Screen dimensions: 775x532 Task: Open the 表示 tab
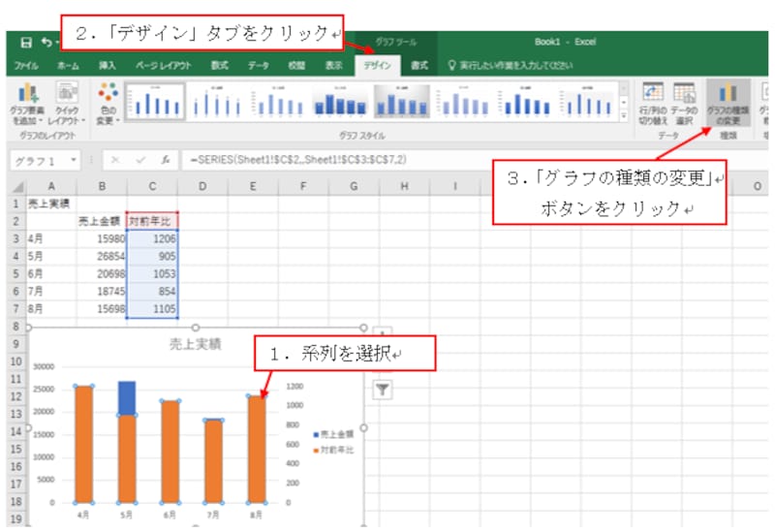tap(333, 65)
